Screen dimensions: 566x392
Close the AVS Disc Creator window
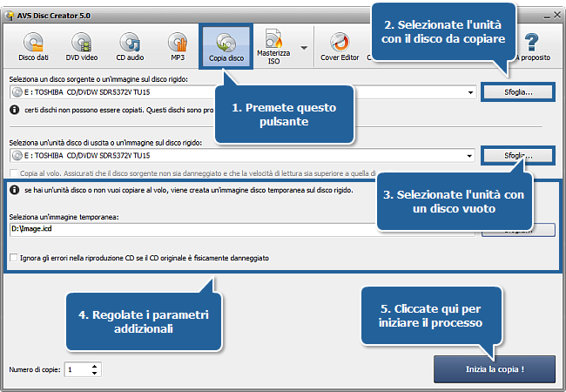point(557,15)
